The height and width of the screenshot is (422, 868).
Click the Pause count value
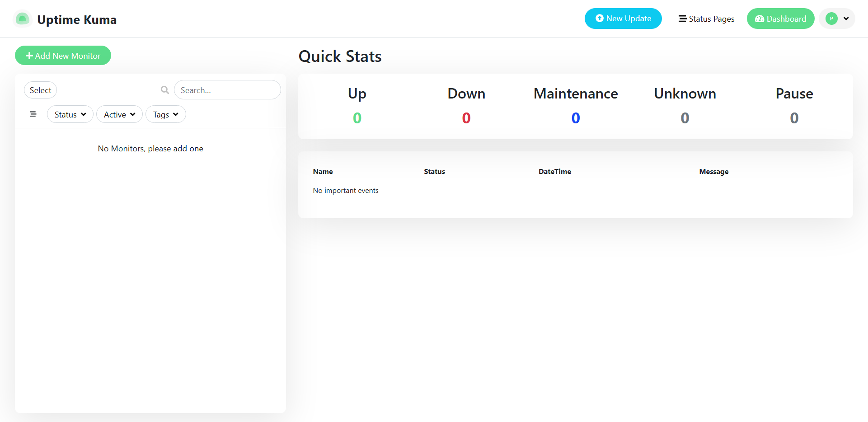[794, 118]
